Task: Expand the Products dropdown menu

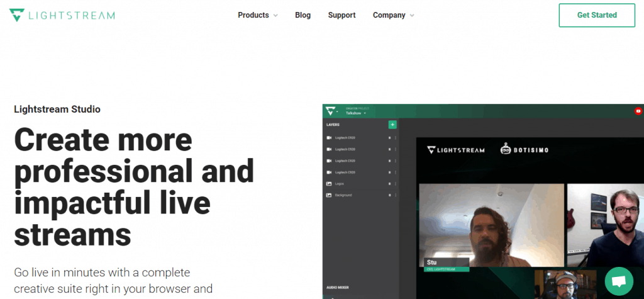Action: point(257,15)
